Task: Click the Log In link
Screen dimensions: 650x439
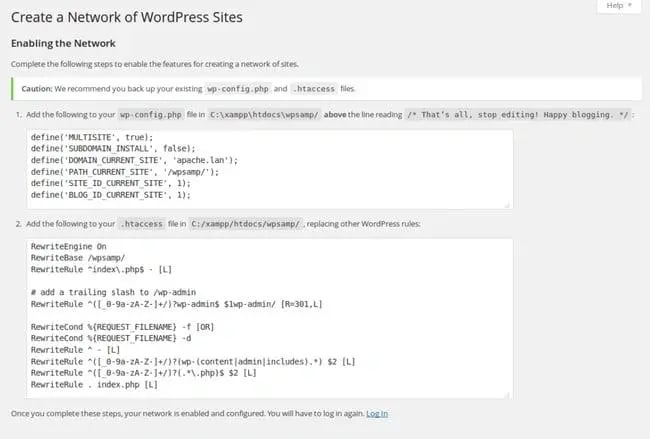Action: [377, 413]
